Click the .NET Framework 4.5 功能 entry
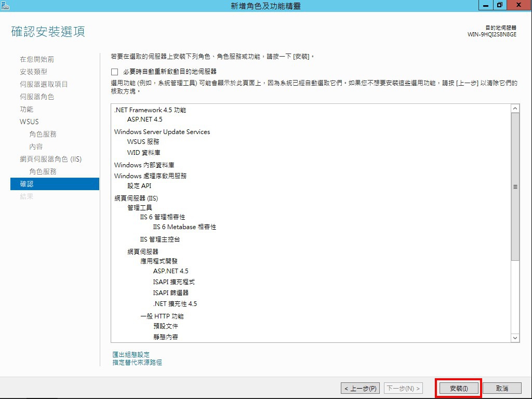 tap(150, 110)
